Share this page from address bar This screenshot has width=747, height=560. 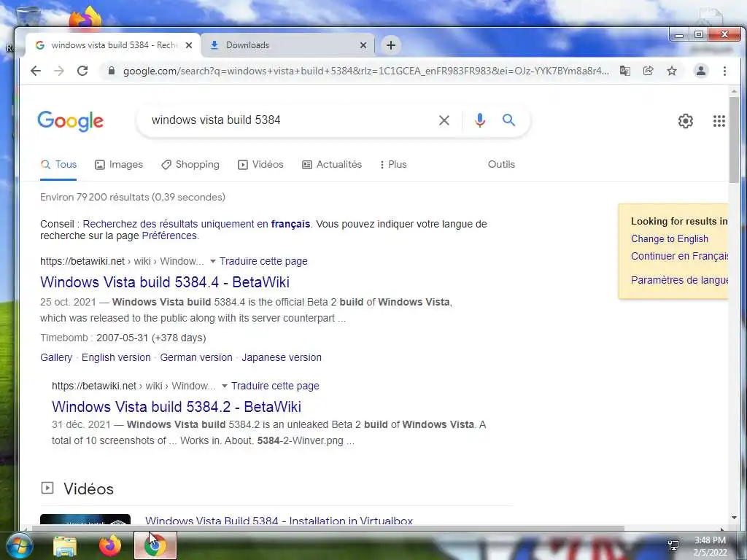tap(648, 71)
